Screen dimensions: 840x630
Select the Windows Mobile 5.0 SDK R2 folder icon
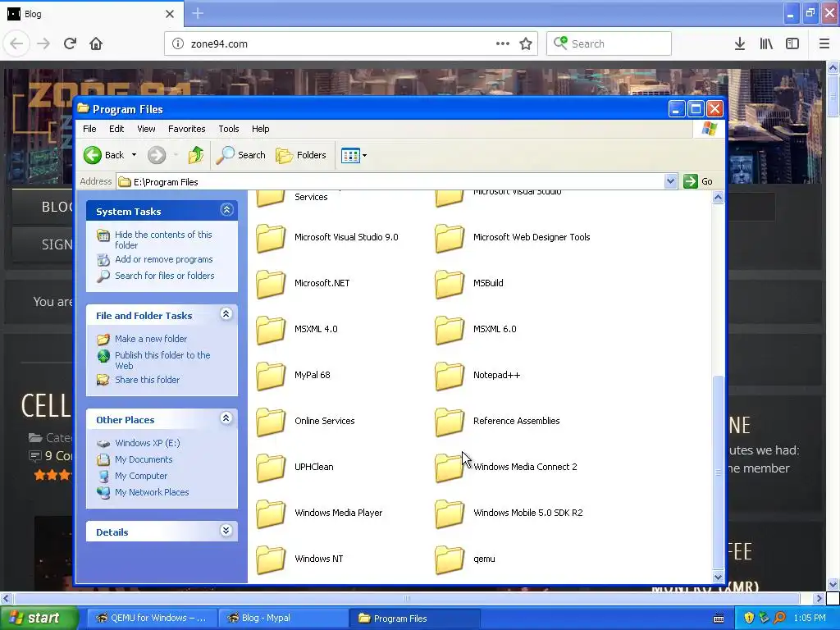tap(450, 514)
